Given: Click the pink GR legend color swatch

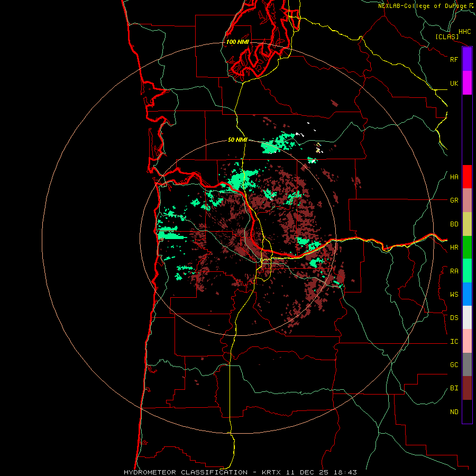Looking at the screenshot, I should [467, 200].
